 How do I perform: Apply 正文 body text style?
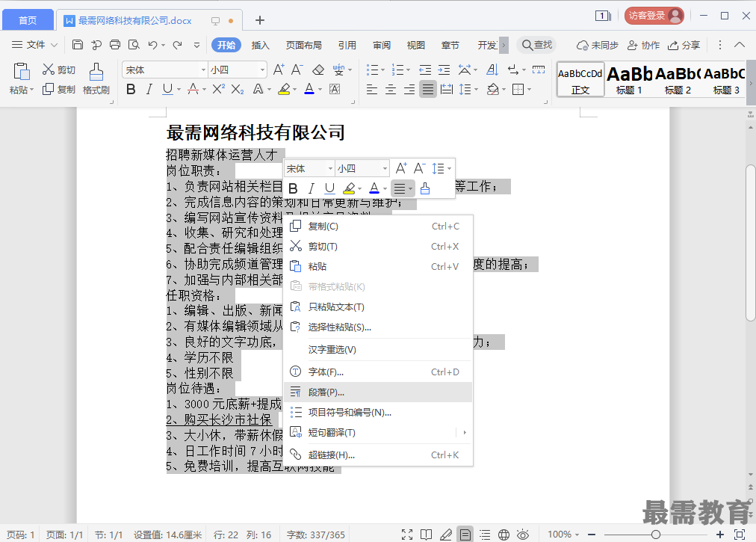coord(580,80)
